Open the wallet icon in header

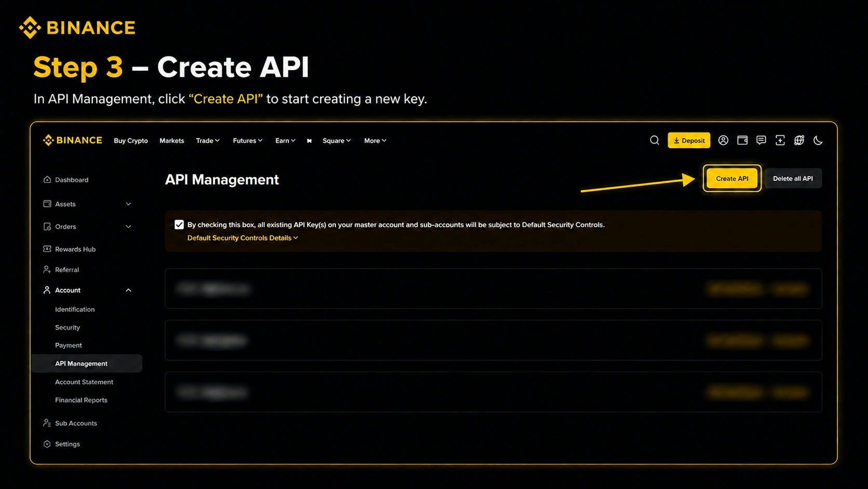[x=742, y=140]
